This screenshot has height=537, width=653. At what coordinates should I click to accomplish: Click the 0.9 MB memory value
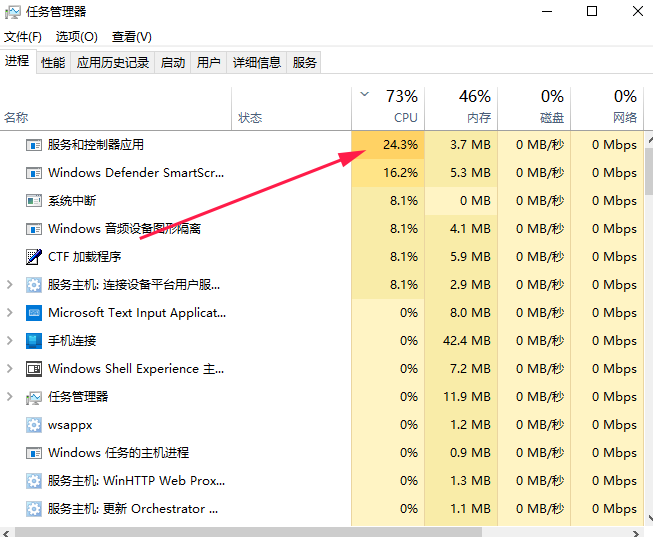click(470, 452)
